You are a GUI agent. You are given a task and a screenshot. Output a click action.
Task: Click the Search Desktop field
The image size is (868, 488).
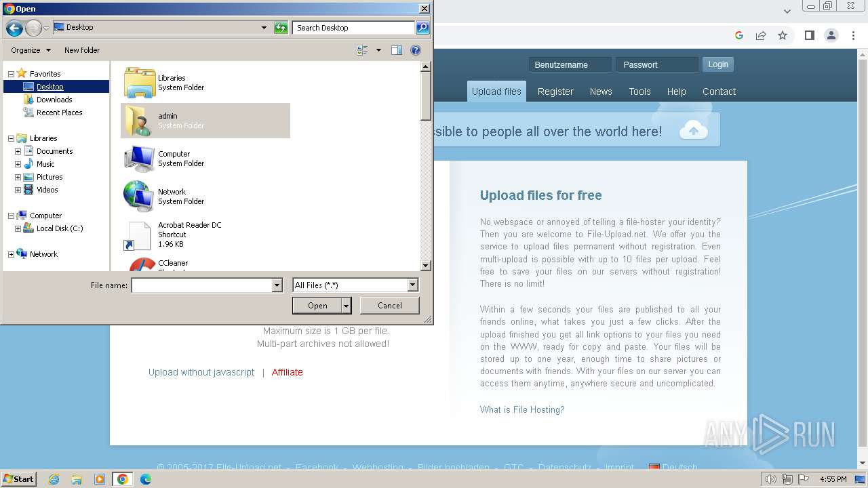354,28
